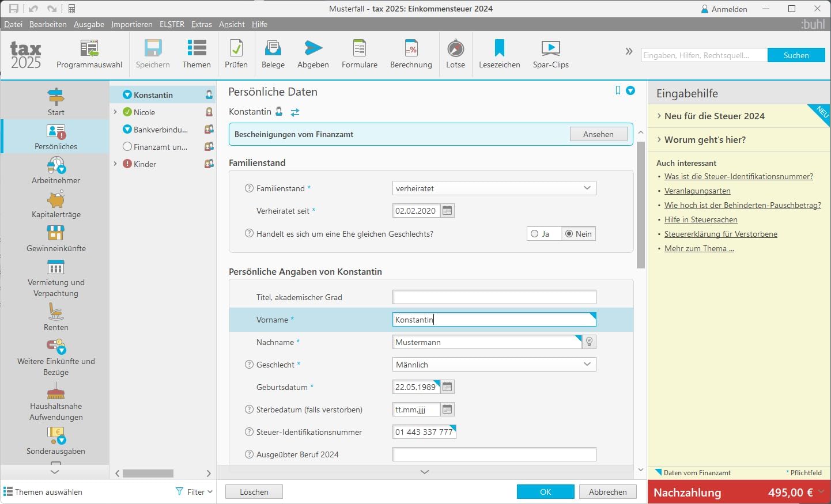Go to Start in sidebar

(x=56, y=102)
